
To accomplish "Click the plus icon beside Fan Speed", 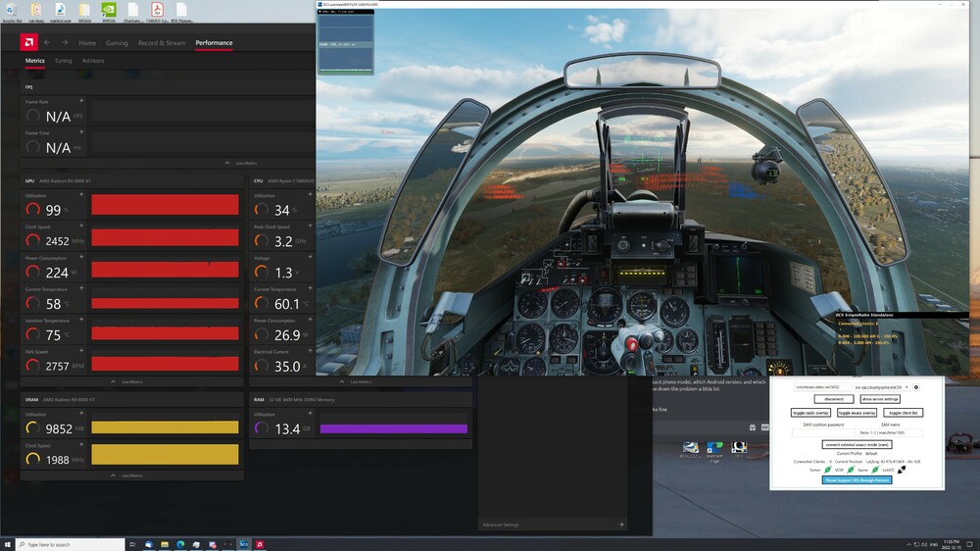I will tap(81, 351).
